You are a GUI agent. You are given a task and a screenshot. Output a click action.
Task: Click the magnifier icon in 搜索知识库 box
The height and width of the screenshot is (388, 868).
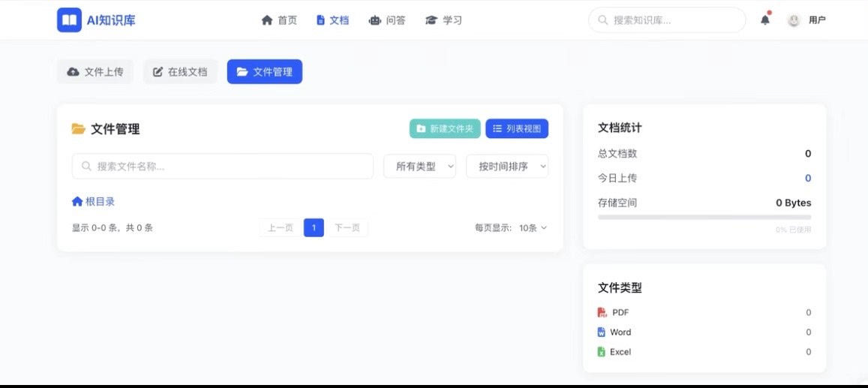(603, 20)
